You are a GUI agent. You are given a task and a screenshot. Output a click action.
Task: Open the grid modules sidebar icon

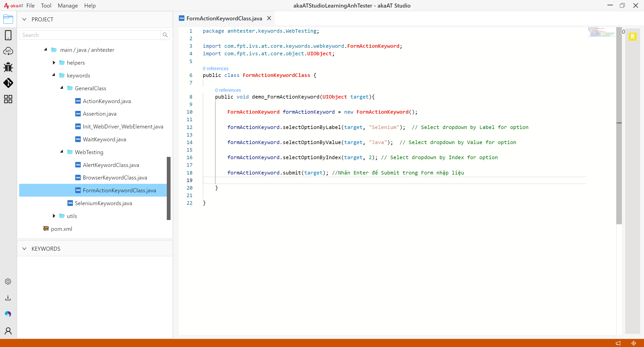click(8, 99)
